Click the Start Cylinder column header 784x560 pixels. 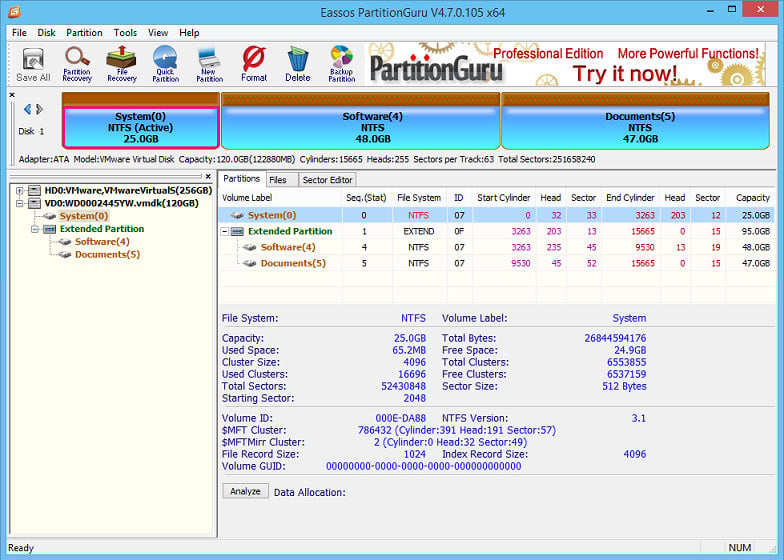tap(504, 198)
